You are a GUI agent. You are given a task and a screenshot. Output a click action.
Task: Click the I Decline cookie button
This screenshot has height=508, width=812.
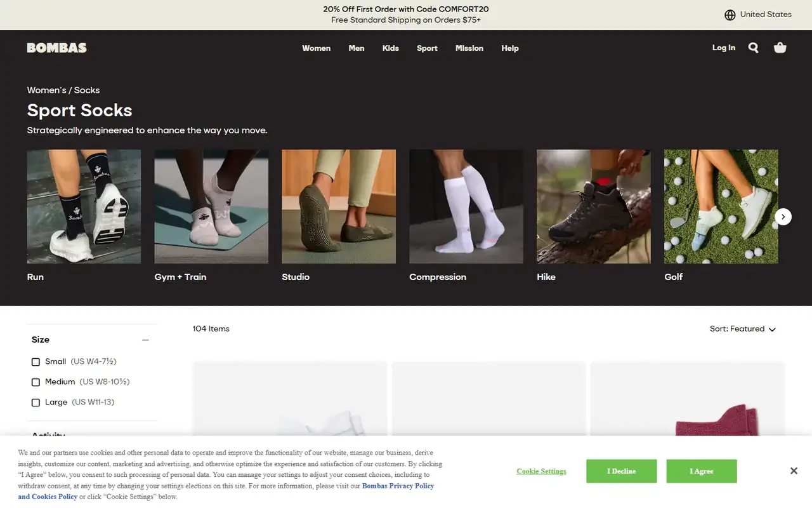tap(621, 471)
